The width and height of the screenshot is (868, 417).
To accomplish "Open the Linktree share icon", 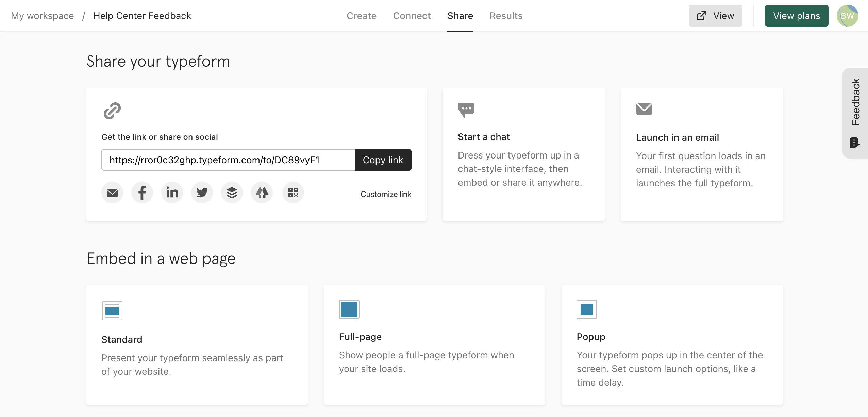I will click(x=262, y=193).
